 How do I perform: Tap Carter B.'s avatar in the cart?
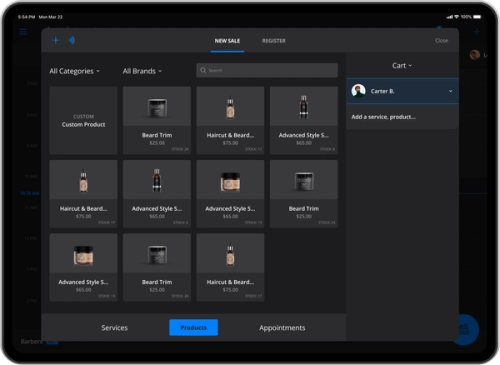pyautogui.click(x=359, y=91)
